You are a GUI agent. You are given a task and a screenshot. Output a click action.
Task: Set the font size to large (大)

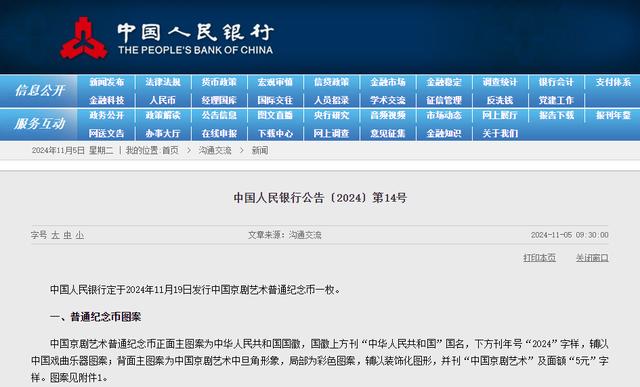(56, 235)
